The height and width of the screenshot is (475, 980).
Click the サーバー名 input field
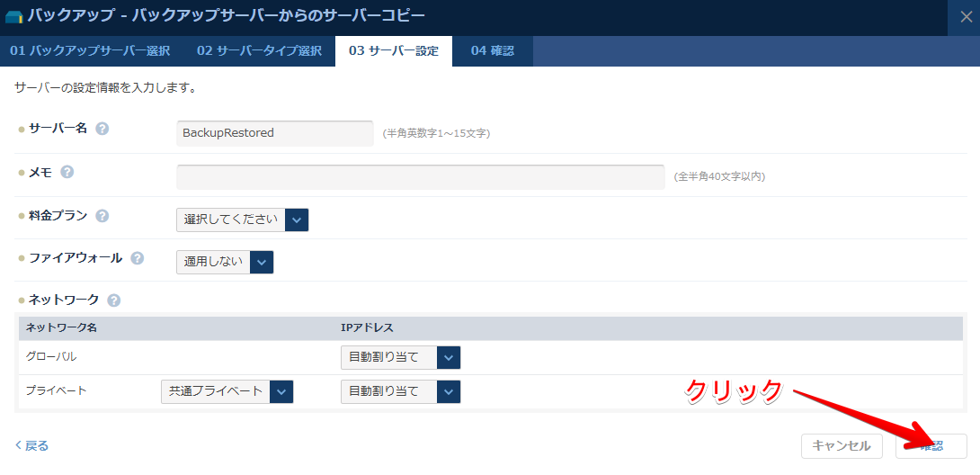click(274, 133)
